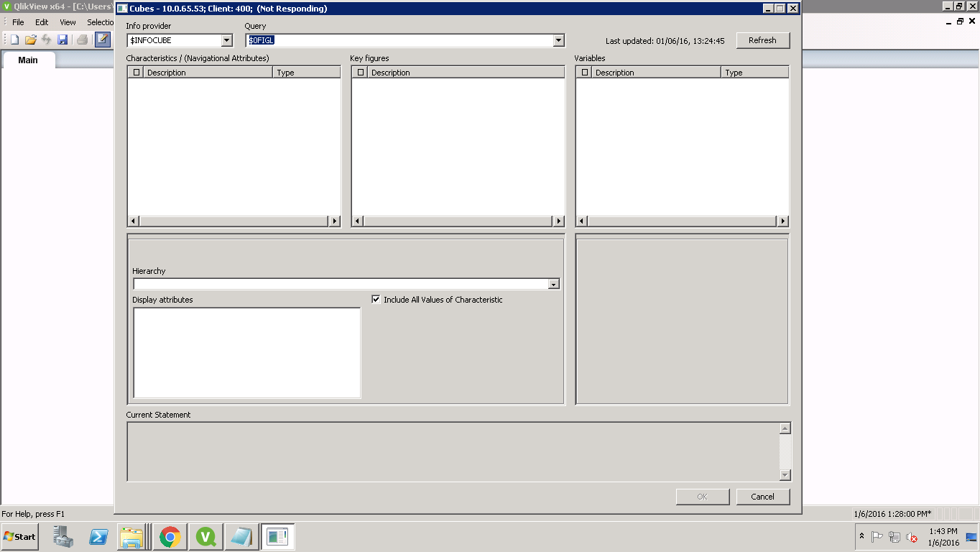Click the muted volume tray icon
The width and height of the screenshot is (980, 552).
point(912,537)
